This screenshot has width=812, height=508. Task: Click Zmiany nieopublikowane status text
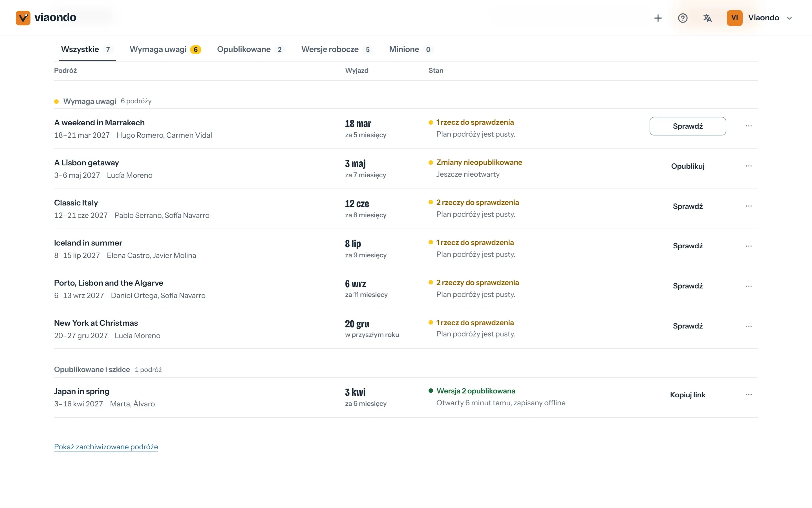click(479, 162)
